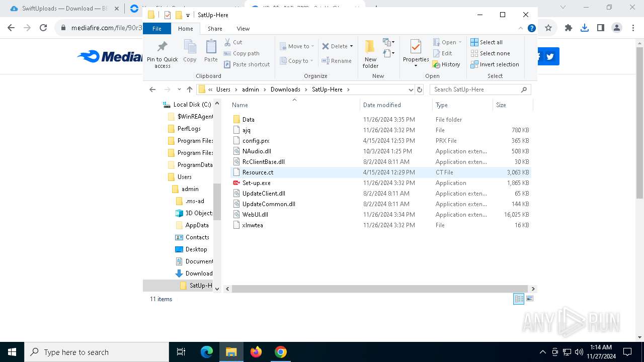
Task: Open recent locations dropdown
Action: coord(179,89)
